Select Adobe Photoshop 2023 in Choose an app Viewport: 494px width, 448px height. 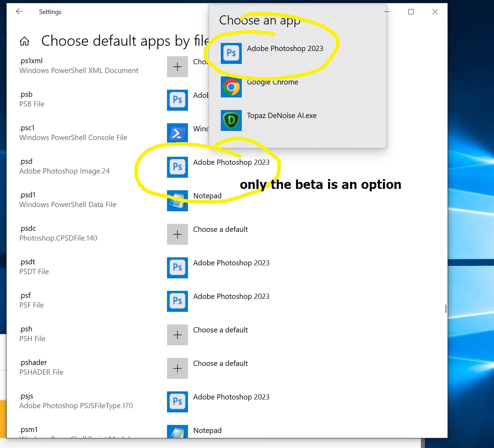coord(285,49)
